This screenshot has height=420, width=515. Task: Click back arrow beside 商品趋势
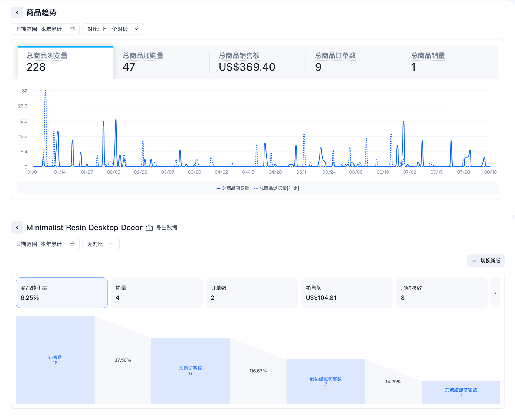[17, 13]
